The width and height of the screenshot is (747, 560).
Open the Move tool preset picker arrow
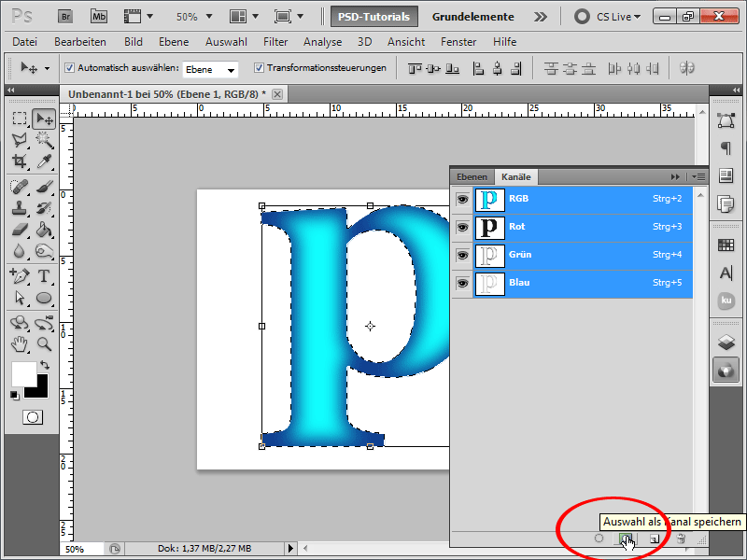coord(47,68)
